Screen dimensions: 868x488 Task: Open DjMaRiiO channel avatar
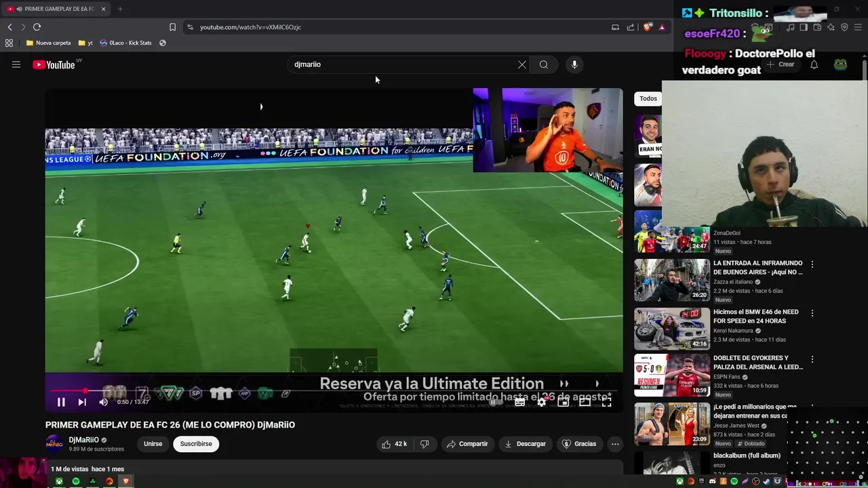pyautogui.click(x=54, y=444)
